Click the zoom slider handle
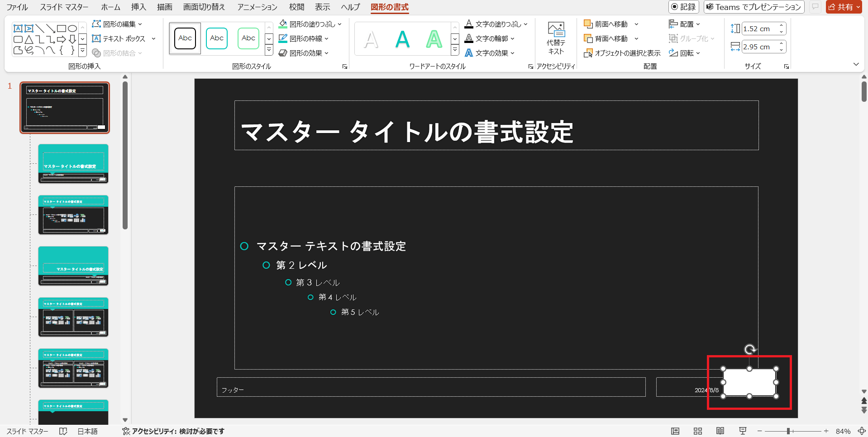This screenshot has height=437, width=868. coord(788,431)
